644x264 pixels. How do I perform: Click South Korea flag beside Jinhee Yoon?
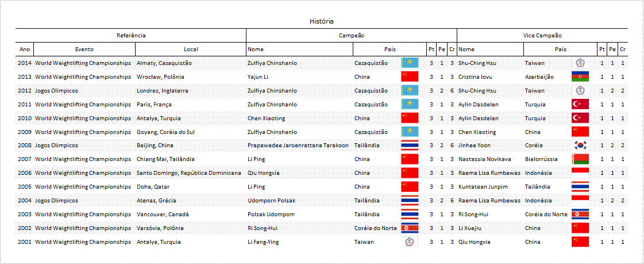(580, 145)
